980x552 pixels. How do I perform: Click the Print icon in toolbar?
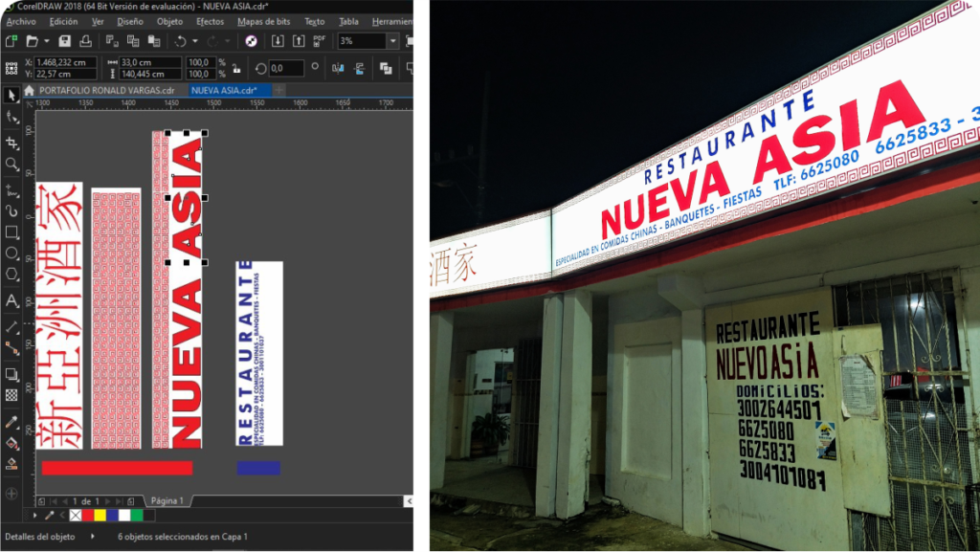85,41
